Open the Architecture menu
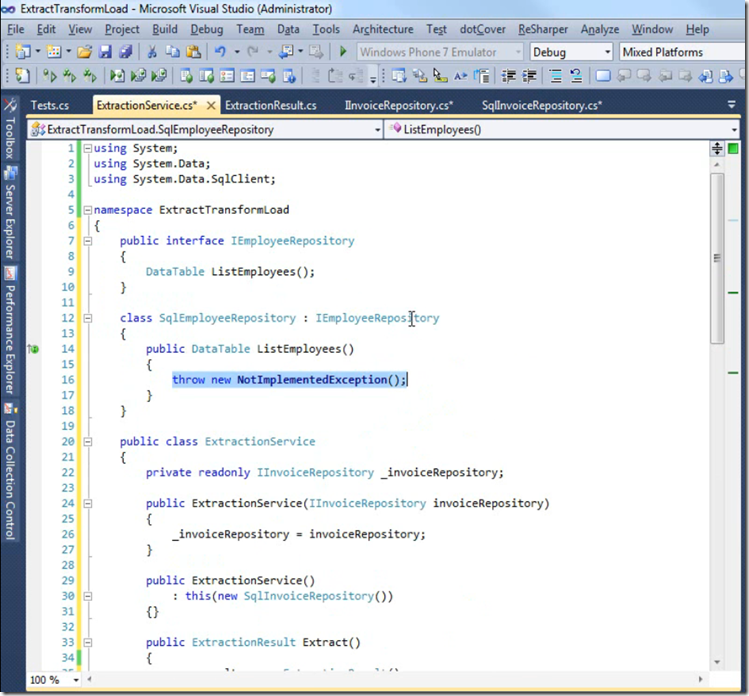The image size is (749, 696). coord(383,30)
